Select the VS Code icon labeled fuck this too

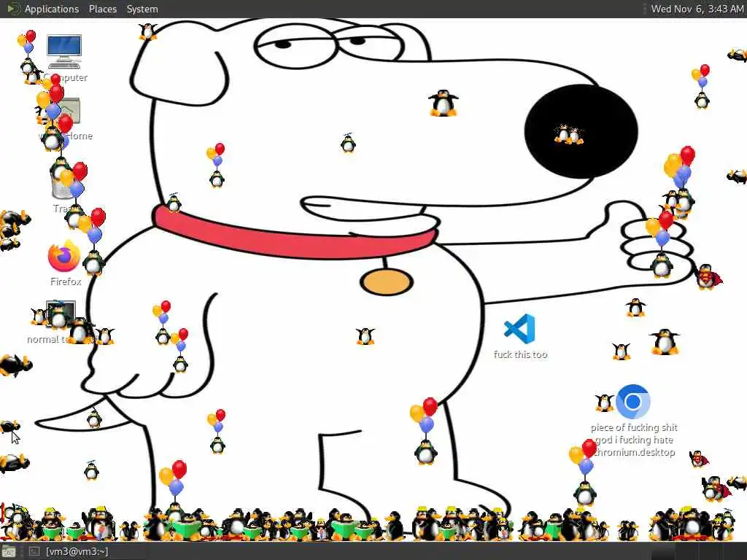(x=519, y=329)
